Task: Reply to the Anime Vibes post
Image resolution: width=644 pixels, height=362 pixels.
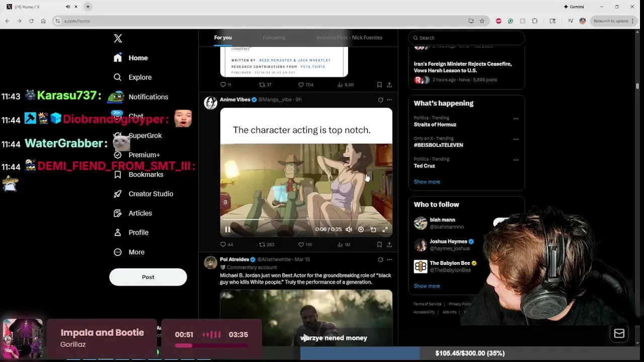Action: [226, 244]
